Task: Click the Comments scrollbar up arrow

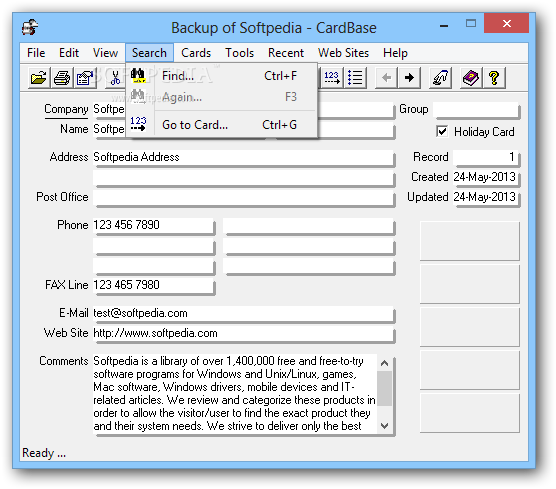Action: click(x=384, y=363)
